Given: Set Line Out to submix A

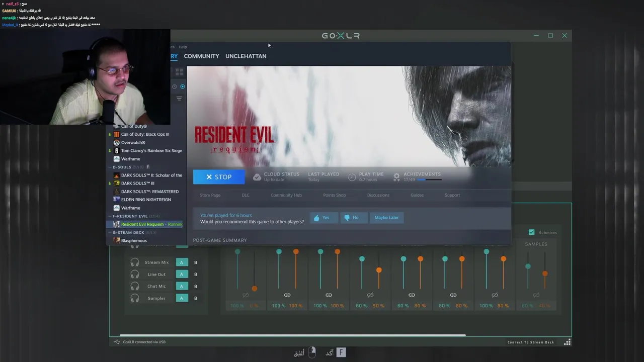Looking at the screenshot, I should [182, 275].
